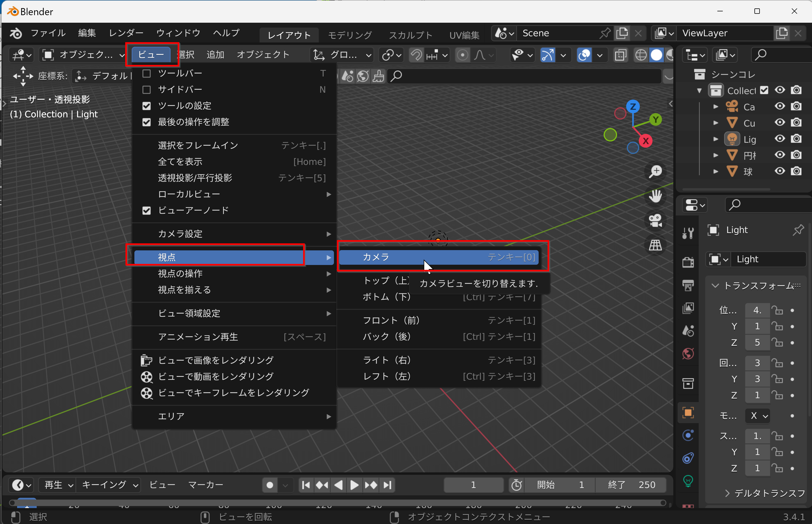Open the Render properties tab icon
This screenshot has width=812, height=524.
688,262
